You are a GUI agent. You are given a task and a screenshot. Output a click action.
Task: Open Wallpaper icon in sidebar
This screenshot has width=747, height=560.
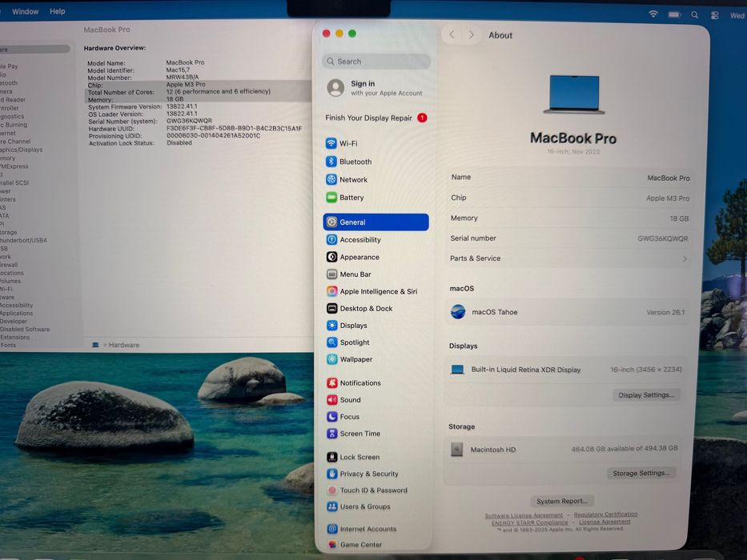(331, 359)
